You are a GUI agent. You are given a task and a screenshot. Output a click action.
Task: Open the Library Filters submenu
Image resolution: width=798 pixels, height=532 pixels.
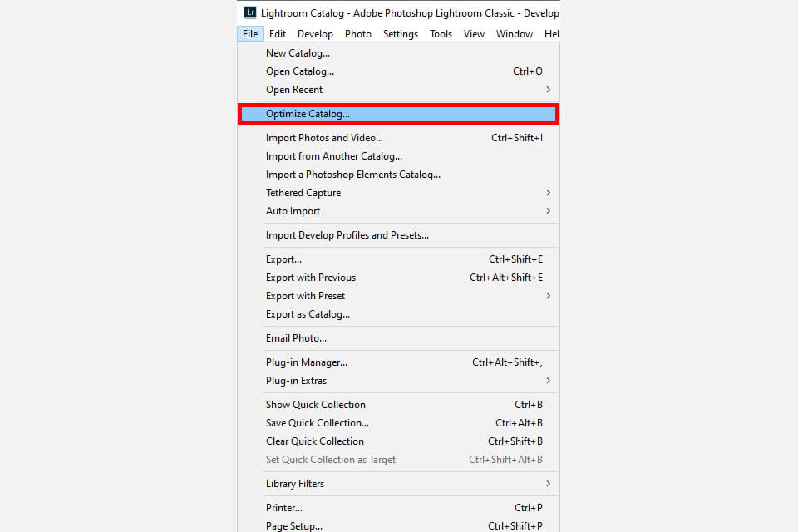(295, 483)
